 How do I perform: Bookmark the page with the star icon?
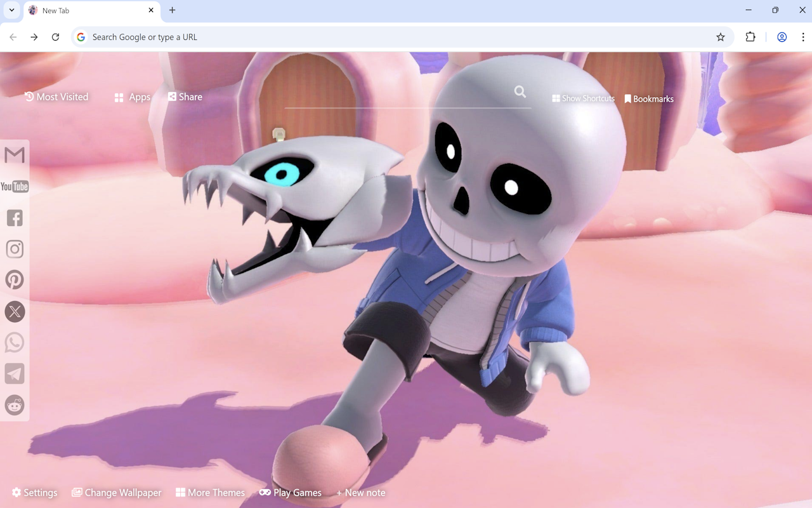point(721,37)
